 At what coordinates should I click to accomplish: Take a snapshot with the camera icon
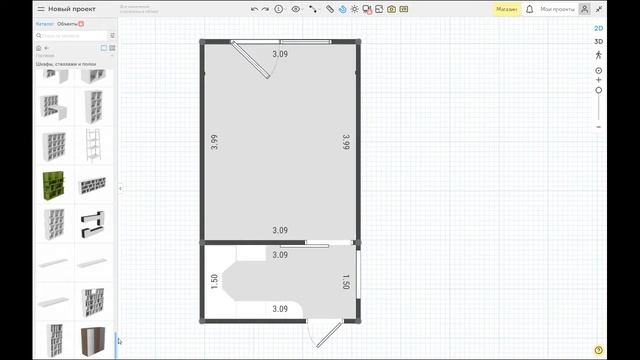[391, 9]
